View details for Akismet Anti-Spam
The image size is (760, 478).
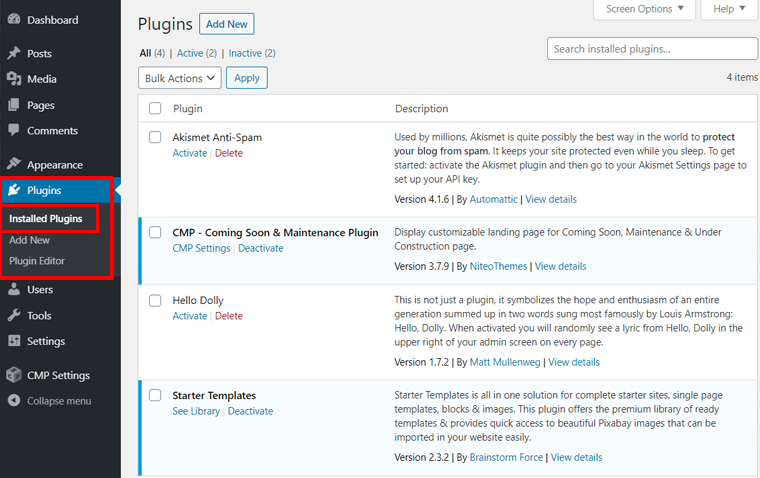(x=551, y=199)
